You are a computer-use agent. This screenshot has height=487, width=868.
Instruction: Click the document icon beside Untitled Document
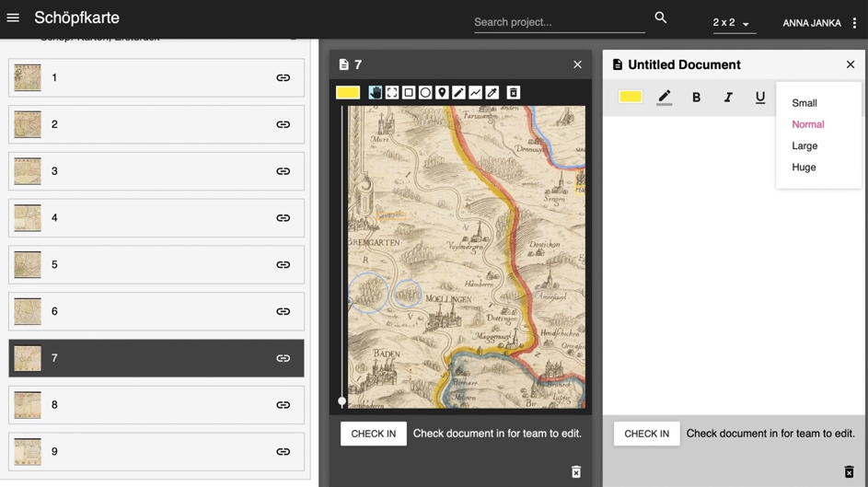(618, 64)
